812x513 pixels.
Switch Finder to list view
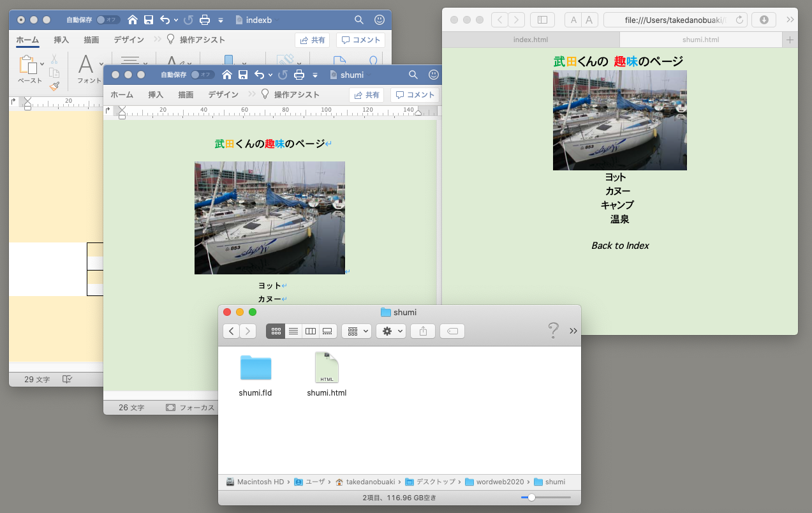point(293,331)
